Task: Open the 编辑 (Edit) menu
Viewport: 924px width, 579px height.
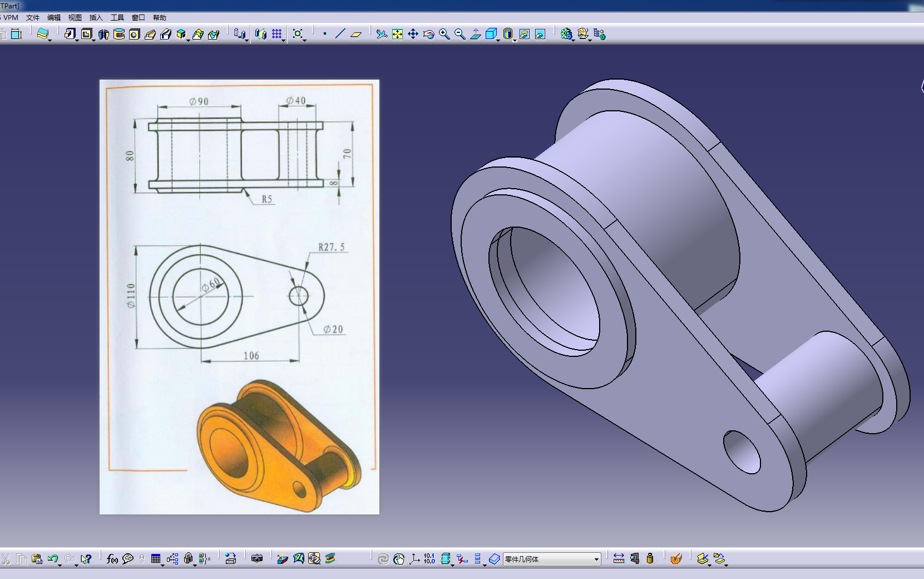Action: coord(53,18)
